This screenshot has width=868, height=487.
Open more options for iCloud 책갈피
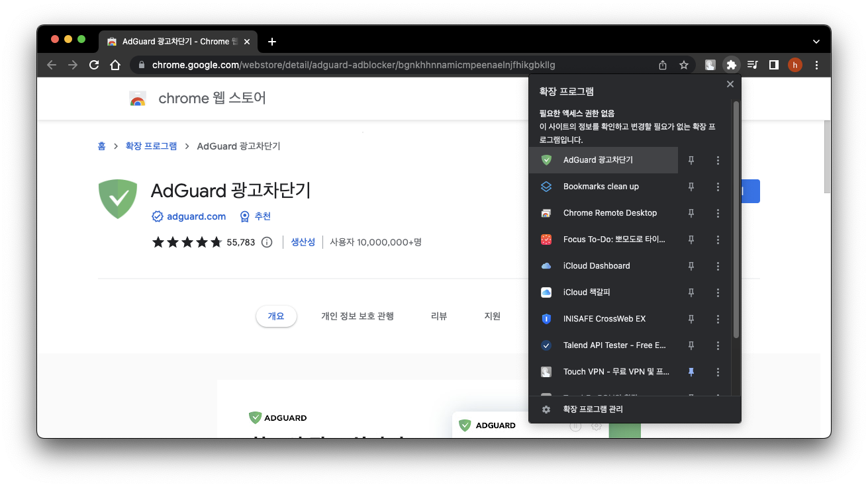click(718, 292)
